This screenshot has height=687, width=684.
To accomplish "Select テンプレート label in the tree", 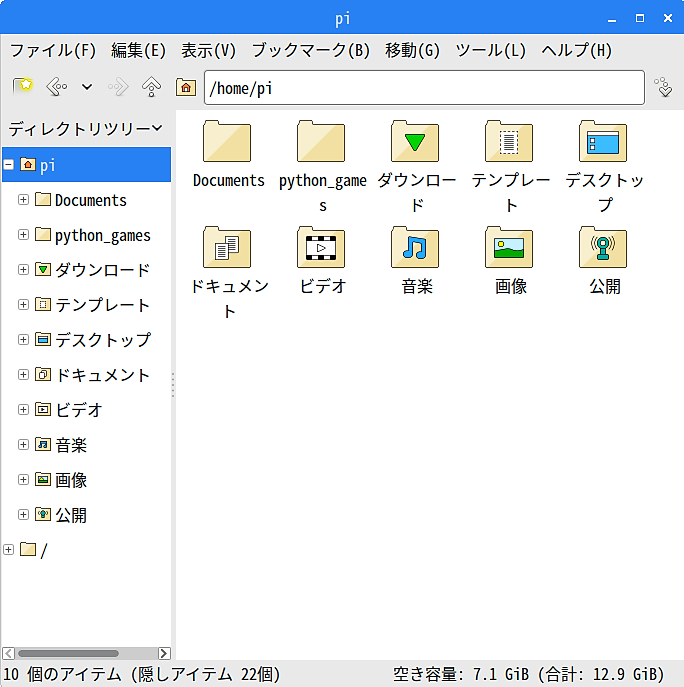I will (x=103, y=305).
